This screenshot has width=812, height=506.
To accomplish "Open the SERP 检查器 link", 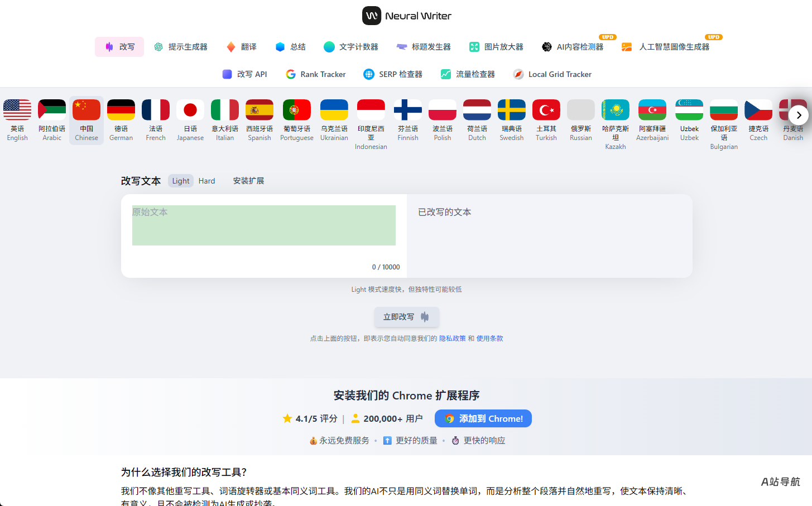I will [x=393, y=74].
